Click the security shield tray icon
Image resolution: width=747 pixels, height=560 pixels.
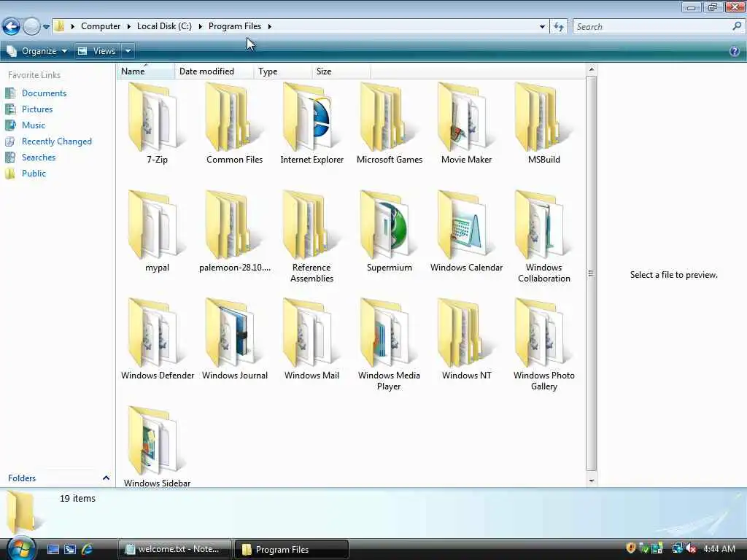631,548
